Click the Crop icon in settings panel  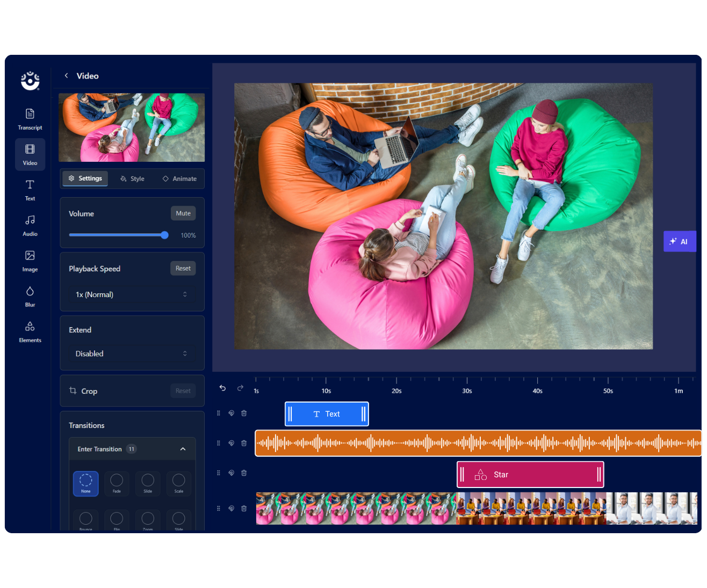pyautogui.click(x=73, y=391)
